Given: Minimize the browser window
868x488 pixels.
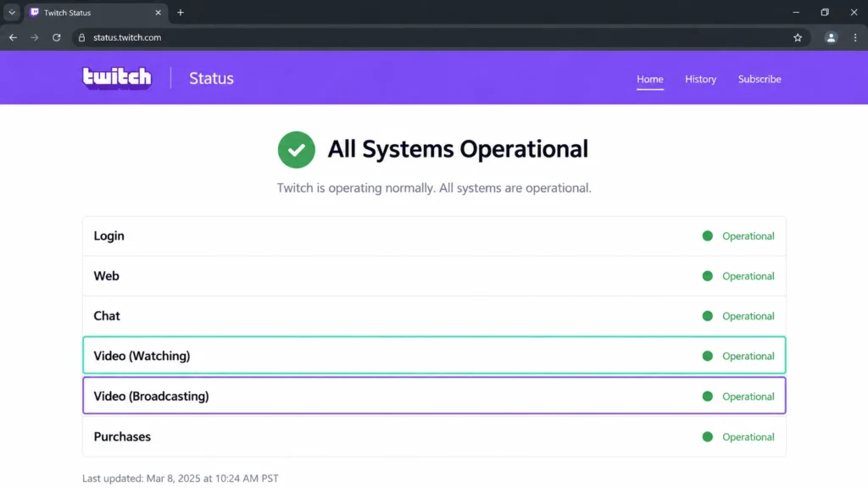Looking at the screenshot, I should click(x=796, y=12).
